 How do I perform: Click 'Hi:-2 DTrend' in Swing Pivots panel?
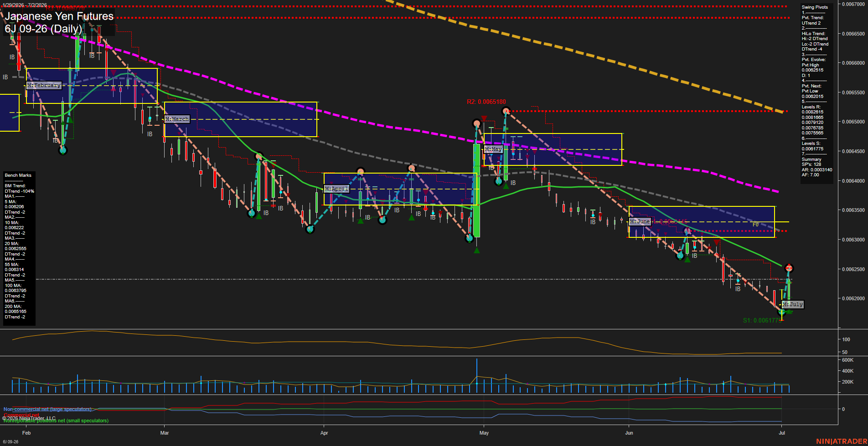815,39
